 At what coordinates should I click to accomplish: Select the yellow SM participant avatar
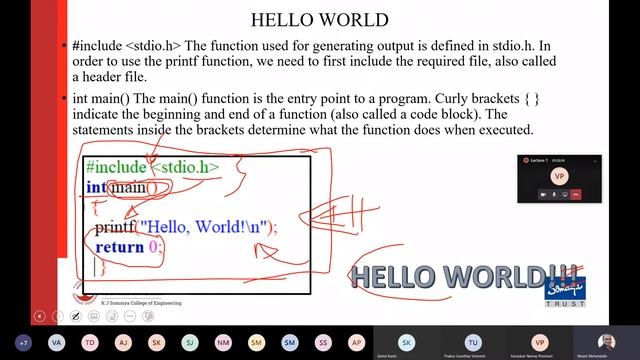256,343
